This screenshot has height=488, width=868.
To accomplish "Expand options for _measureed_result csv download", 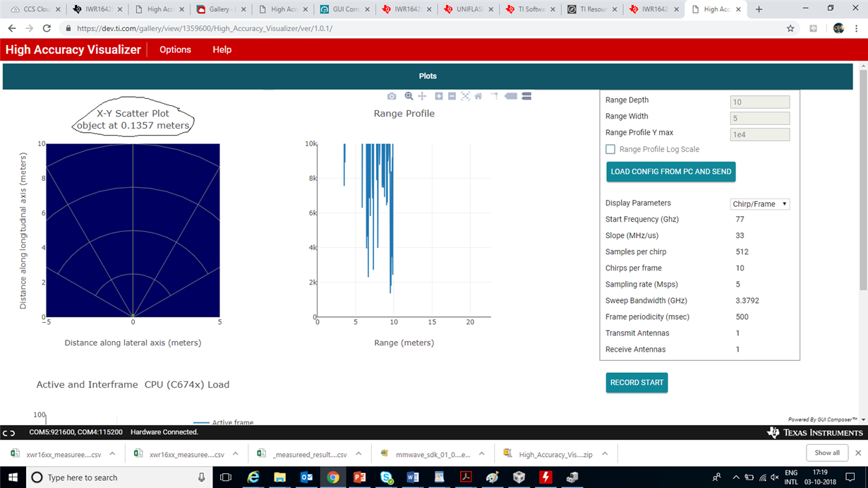I will coord(359,454).
